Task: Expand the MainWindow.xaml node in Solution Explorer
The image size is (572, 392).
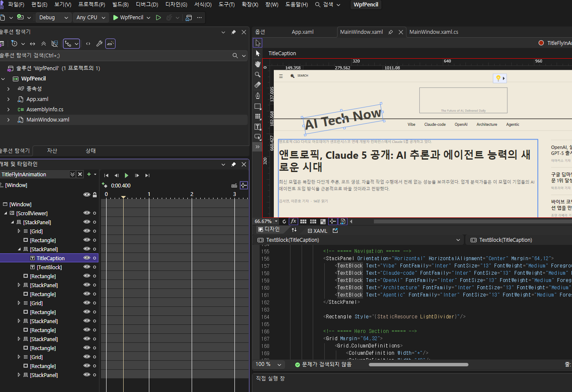Action: pos(8,120)
